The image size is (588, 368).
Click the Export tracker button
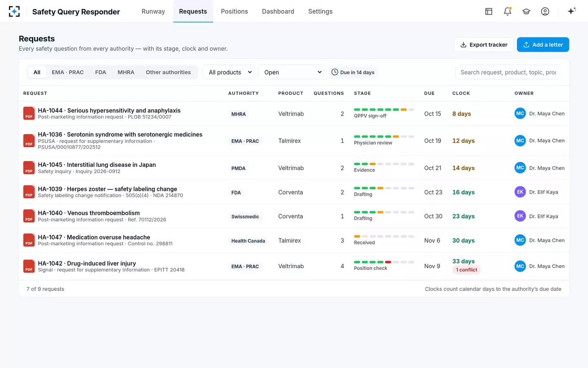[484, 45]
